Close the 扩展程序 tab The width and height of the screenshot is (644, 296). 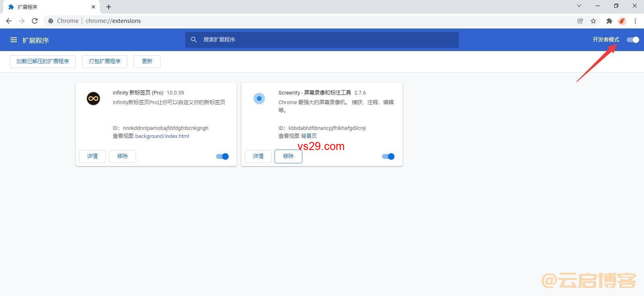pos(93,7)
